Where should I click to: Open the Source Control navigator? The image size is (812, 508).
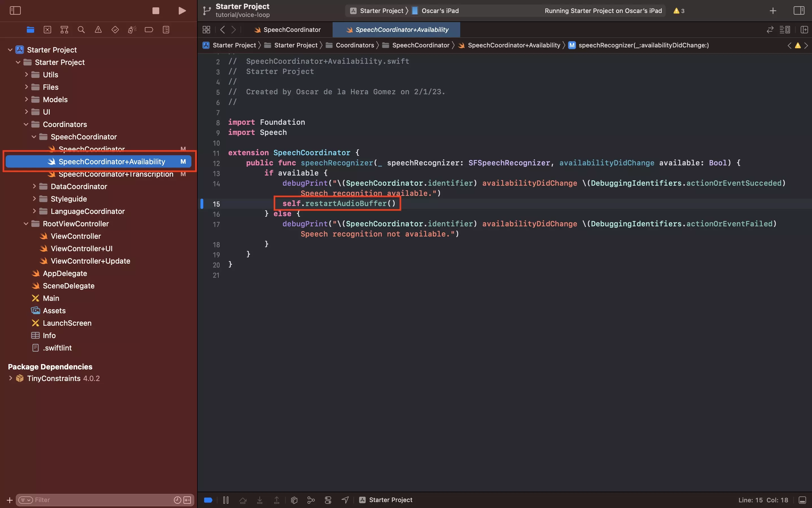click(47, 30)
